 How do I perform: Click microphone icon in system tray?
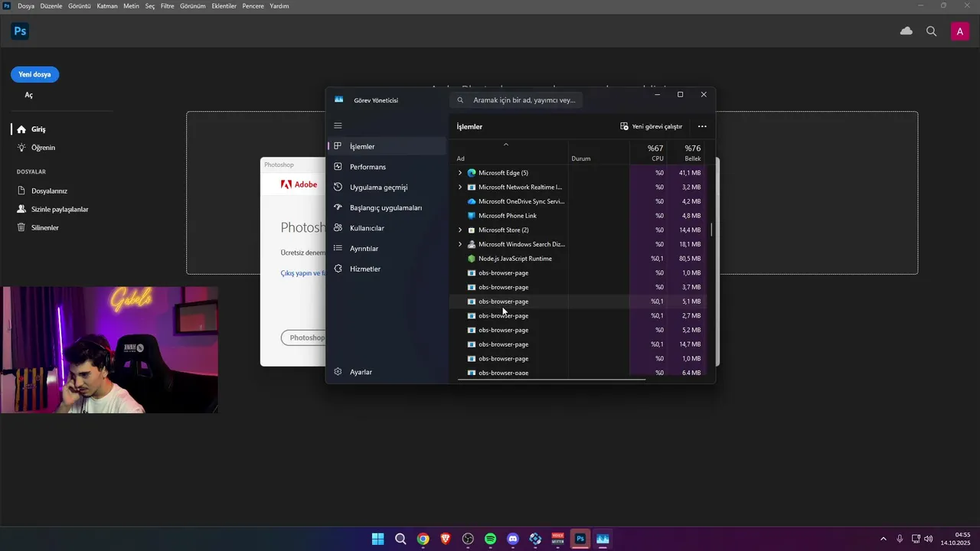900,539
